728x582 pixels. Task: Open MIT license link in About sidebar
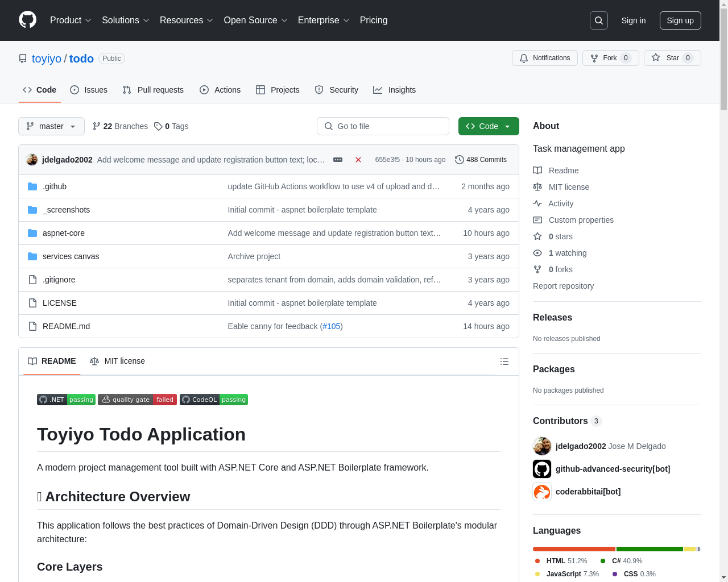tap(561, 187)
